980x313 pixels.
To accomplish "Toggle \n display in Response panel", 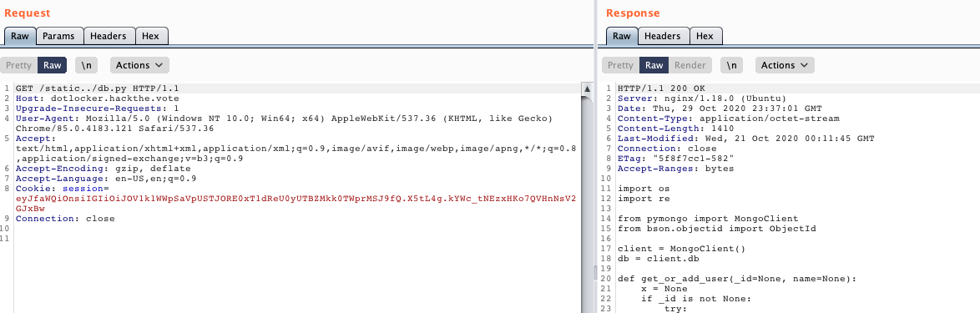I will 731,65.
